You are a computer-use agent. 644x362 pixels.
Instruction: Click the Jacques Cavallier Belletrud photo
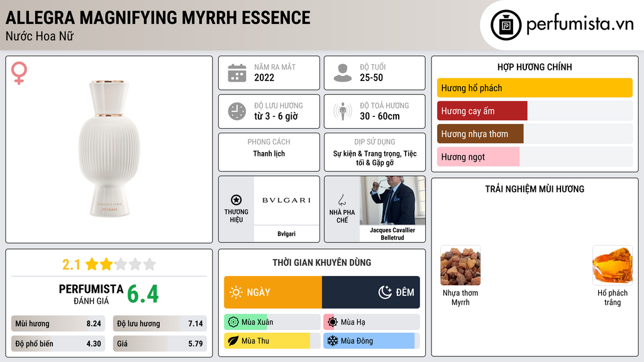click(392, 200)
